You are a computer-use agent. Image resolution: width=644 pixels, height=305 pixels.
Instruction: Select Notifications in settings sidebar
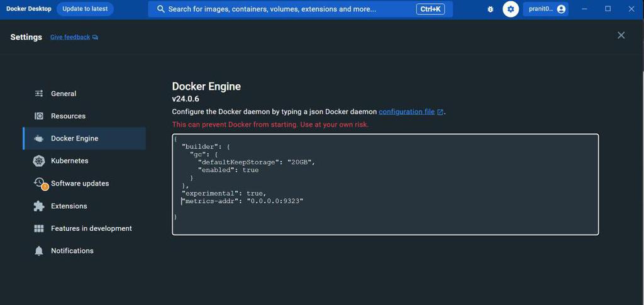[x=84, y=251]
